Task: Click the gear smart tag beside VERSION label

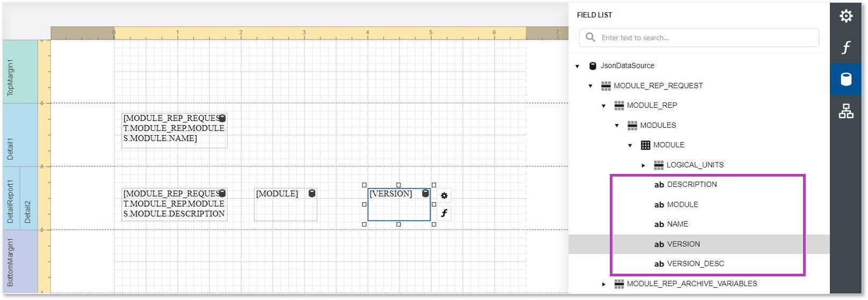Action: pyautogui.click(x=444, y=196)
